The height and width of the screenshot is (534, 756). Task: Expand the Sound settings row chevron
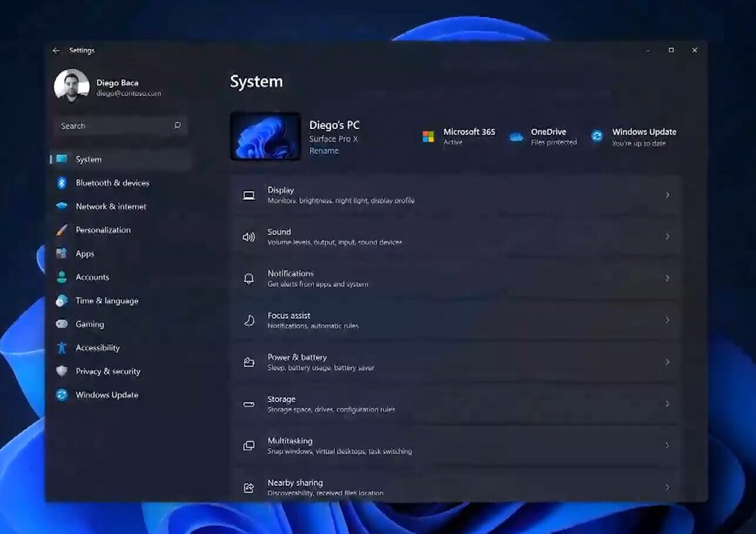[667, 236]
